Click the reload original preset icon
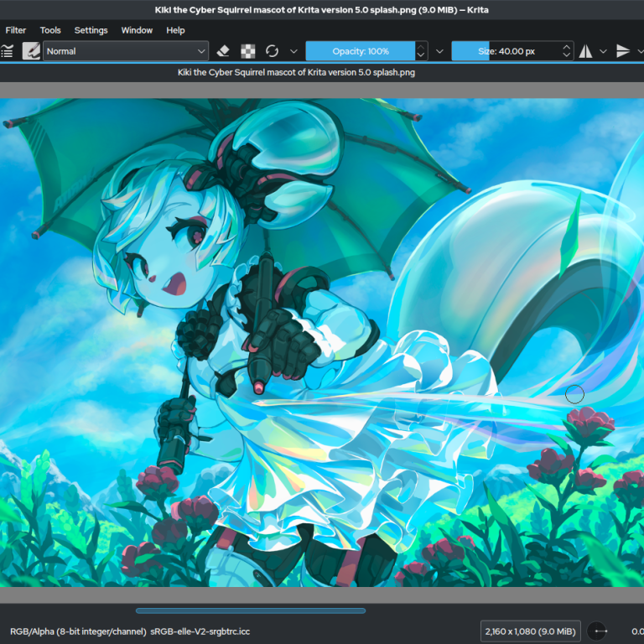The image size is (644, 644). pos(272,51)
